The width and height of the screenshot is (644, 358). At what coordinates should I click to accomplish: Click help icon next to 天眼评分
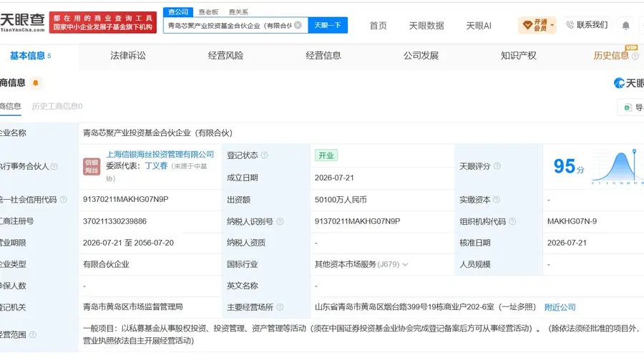click(x=497, y=166)
